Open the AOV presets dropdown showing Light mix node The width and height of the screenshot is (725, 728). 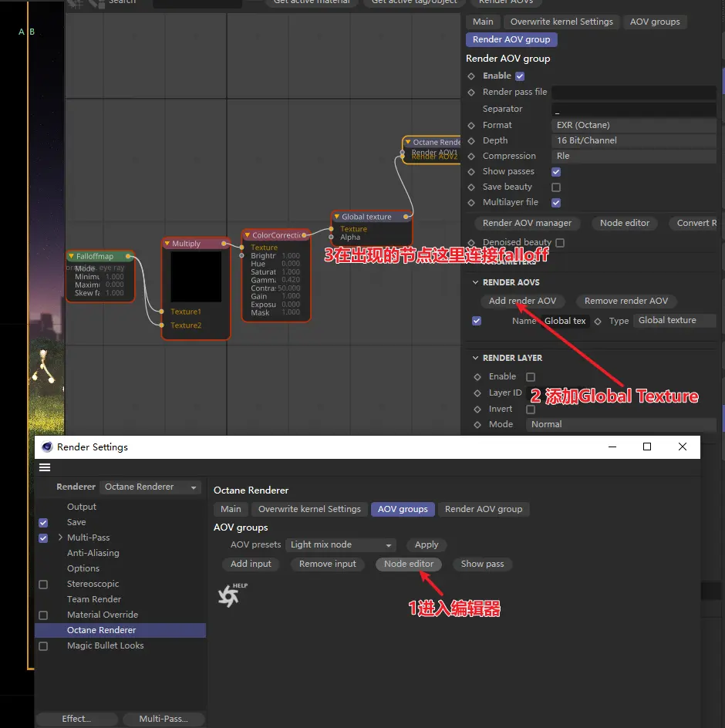(x=341, y=544)
